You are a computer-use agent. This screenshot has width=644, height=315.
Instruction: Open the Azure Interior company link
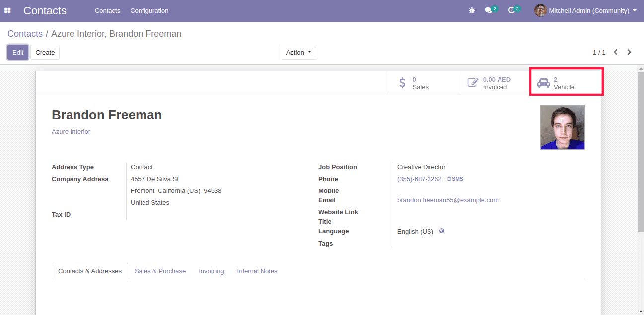point(71,132)
